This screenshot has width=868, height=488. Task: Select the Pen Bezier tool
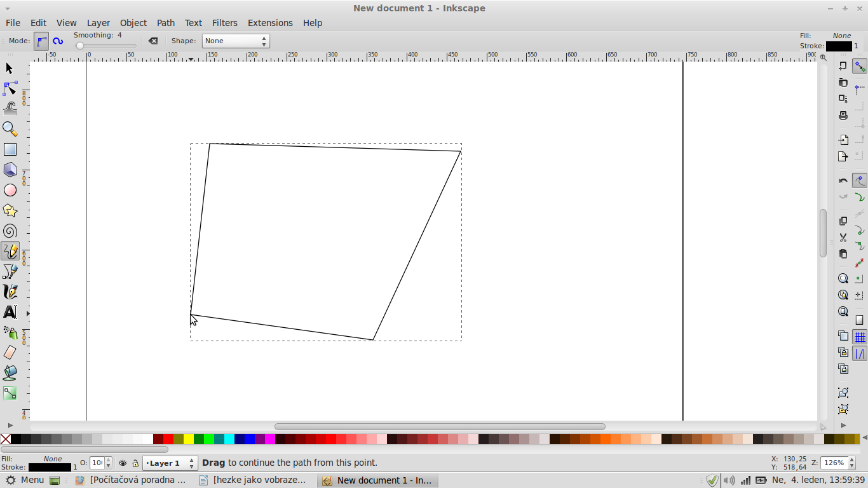(10, 271)
